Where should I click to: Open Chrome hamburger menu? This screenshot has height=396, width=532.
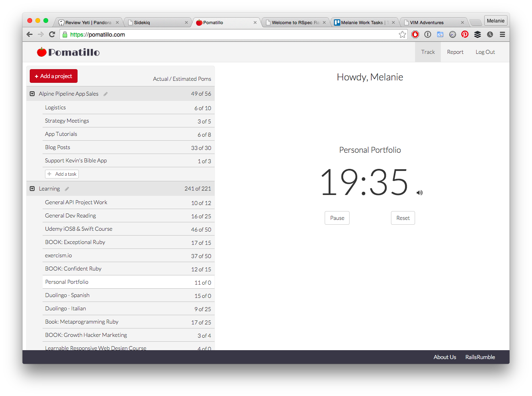[502, 35]
